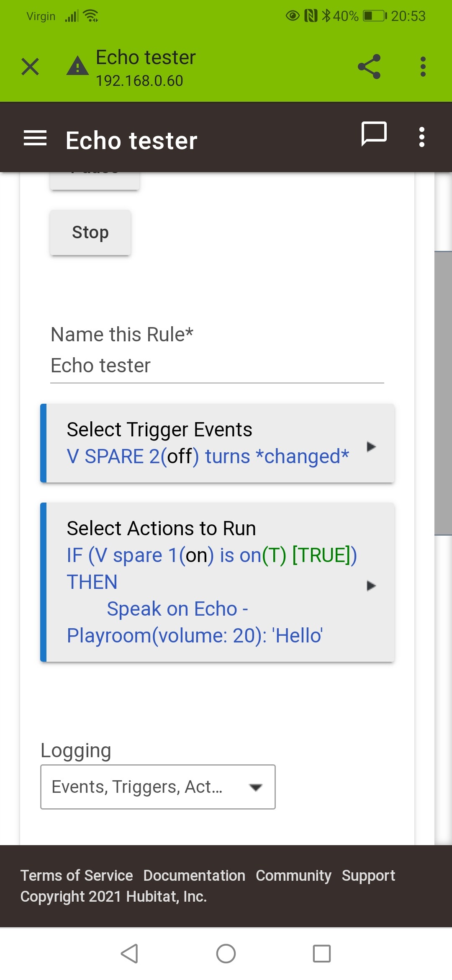The height and width of the screenshot is (980, 452).
Task: Visit the Community link
Action: [x=293, y=875]
